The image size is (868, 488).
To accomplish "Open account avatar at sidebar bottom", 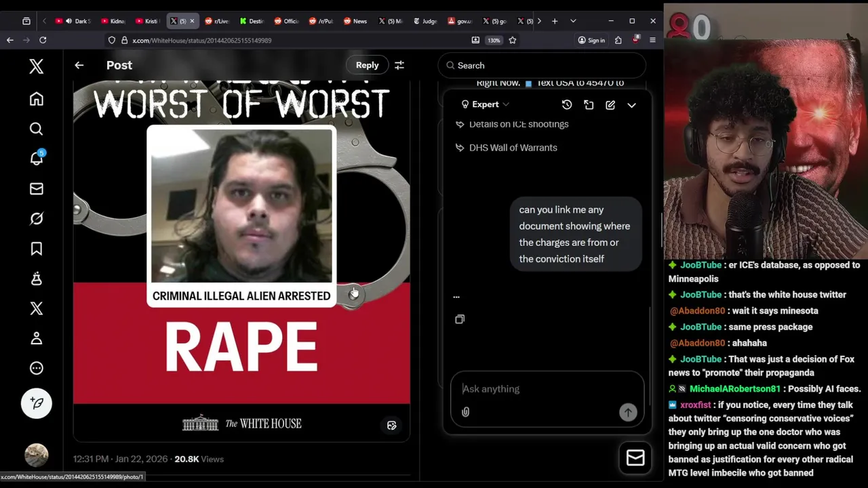I will pos(37,455).
